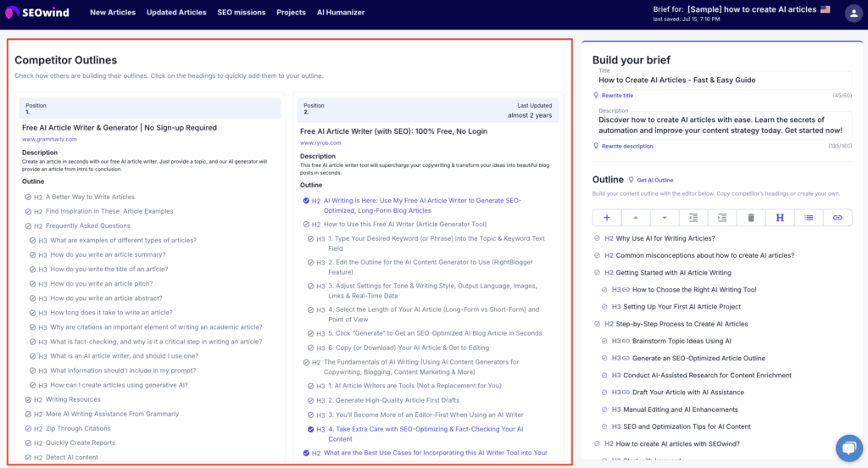Click the US flag language icon

[825, 9]
